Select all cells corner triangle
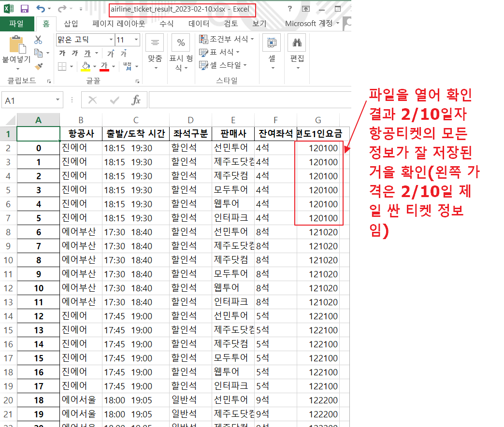 (x=11, y=120)
